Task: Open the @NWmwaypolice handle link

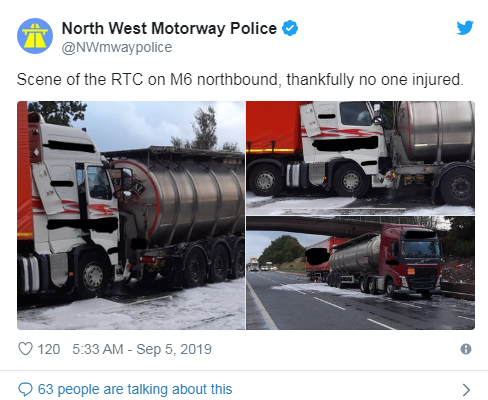Action: [x=117, y=47]
